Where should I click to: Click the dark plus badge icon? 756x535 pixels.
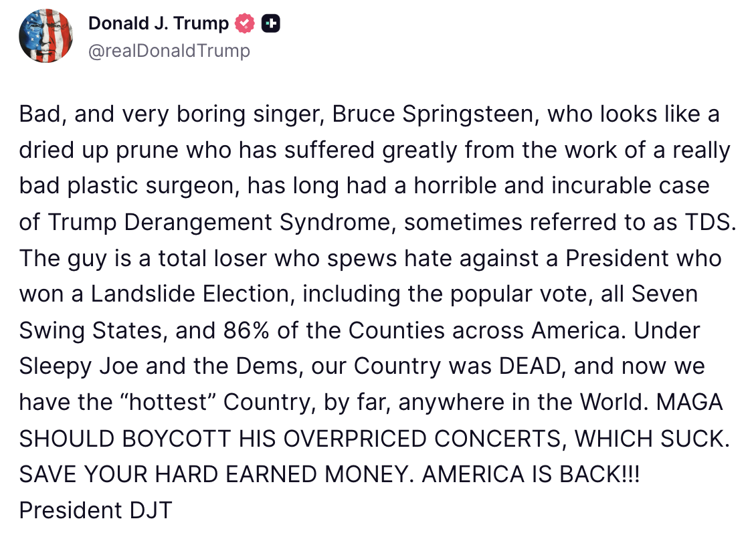(271, 24)
